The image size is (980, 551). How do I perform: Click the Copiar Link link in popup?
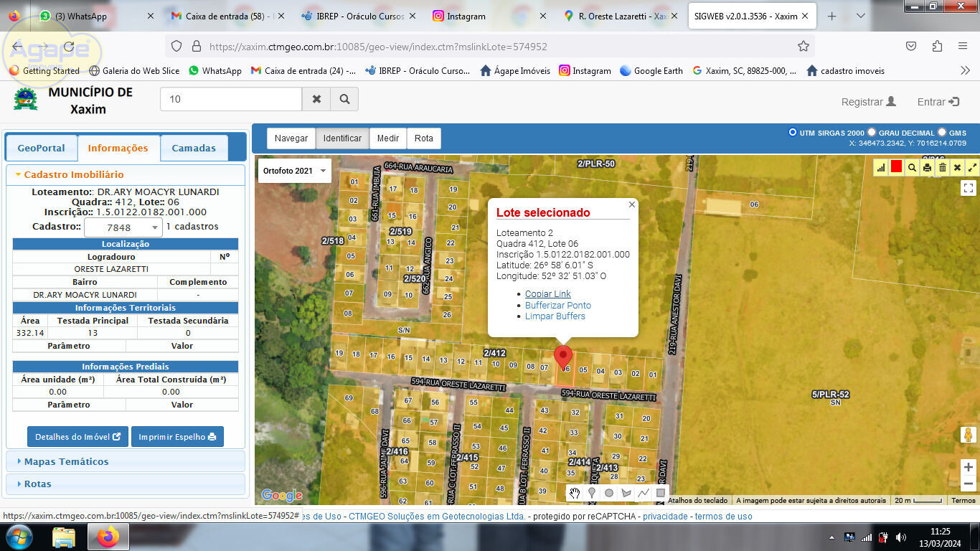click(x=547, y=294)
